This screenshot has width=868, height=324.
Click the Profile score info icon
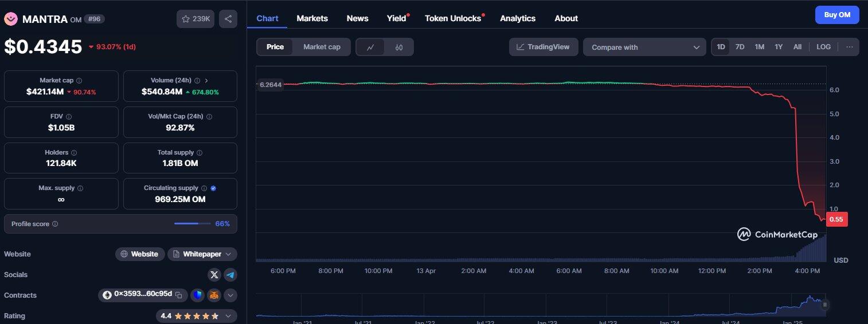pyautogui.click(x=55, y=224)
